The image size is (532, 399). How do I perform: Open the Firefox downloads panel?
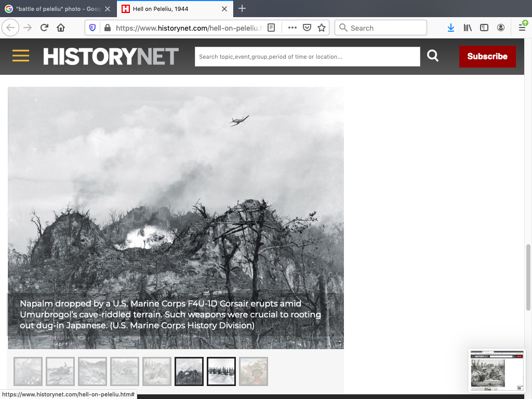pos(450,28)
